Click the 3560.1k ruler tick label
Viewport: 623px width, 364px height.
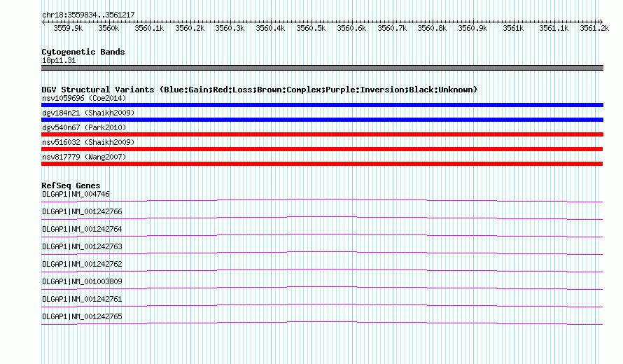click(x=149, y=28)
